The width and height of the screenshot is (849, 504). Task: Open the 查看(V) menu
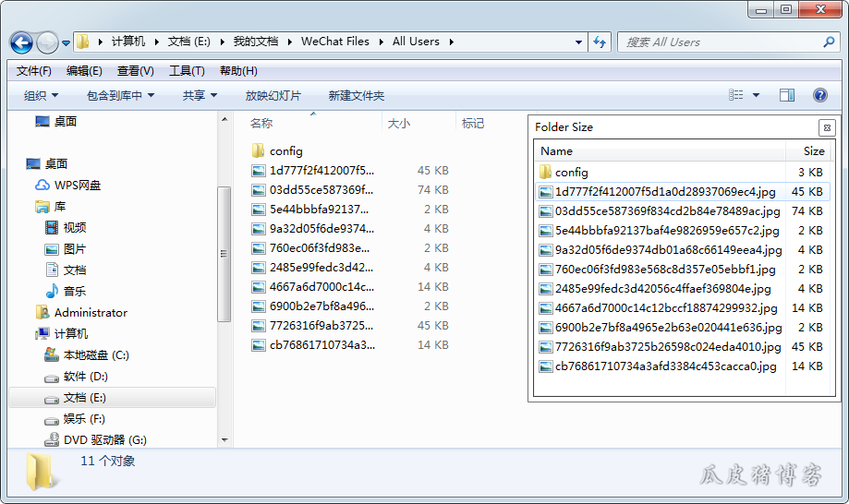(x=136, y=71)
